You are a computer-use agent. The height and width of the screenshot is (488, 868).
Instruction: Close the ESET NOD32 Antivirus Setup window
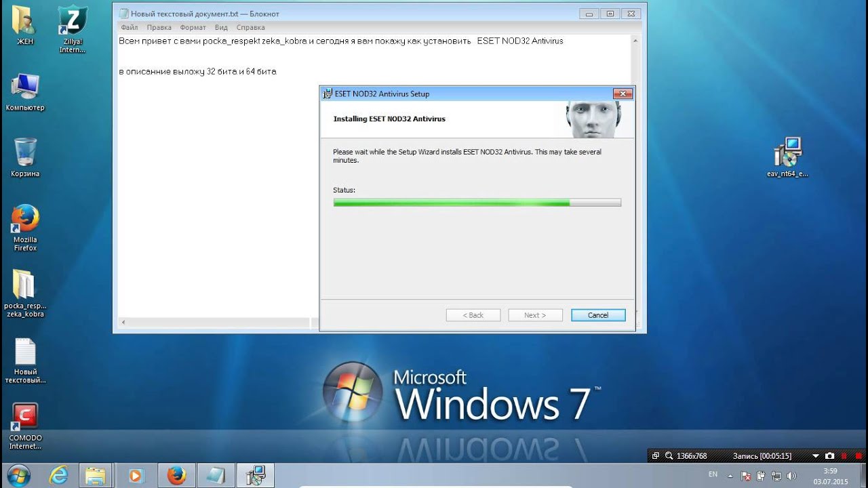pos(623,94)
